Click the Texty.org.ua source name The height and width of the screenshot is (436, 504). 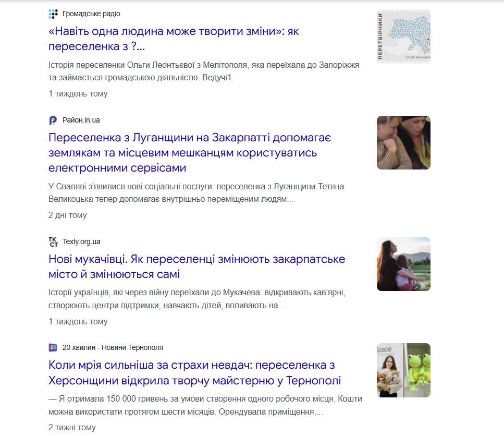(81, 242)
